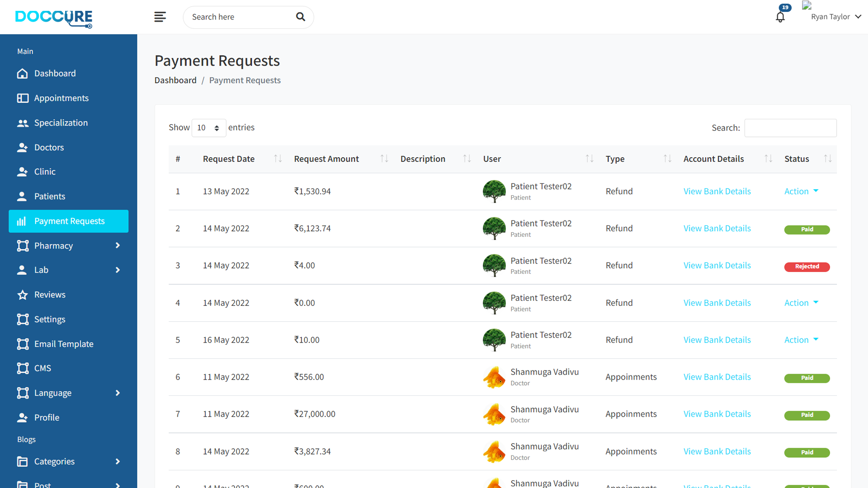Click the Language sidebar icon
Screen dimensions: 868x488
click(x=23, y=393)
